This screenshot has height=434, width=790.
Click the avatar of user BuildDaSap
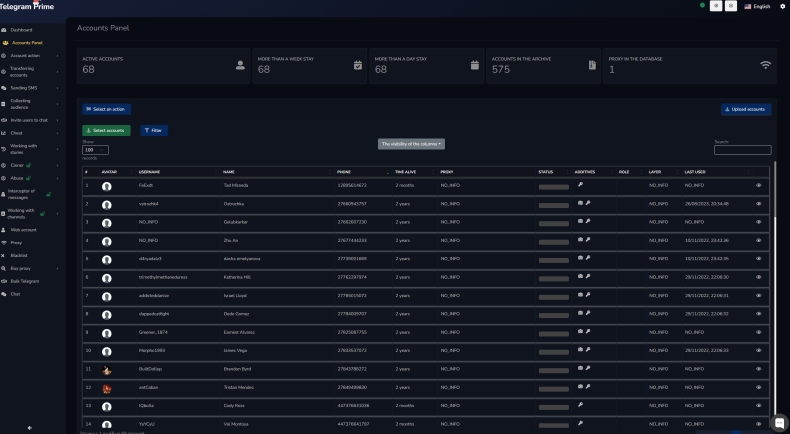tap(107, 370)
